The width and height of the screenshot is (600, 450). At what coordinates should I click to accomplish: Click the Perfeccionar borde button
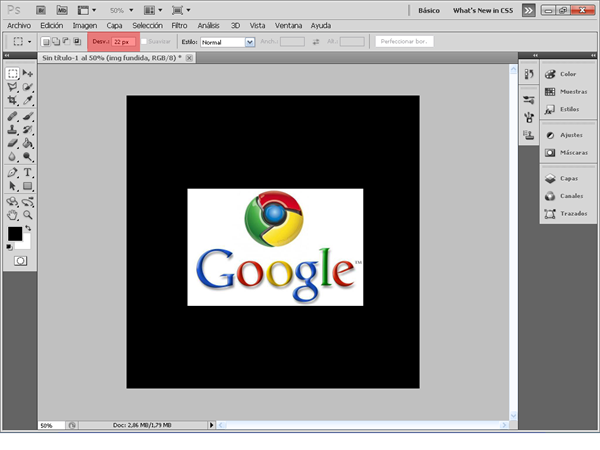(405, 42)
